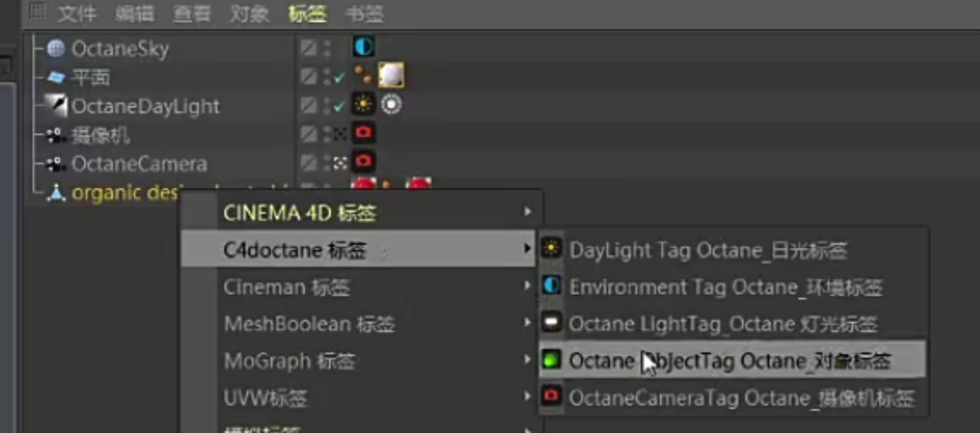The height and width of the screenshot is (433, 980).
Task: Click the OctaneSky object icon
Action: (x=57, y=48)
